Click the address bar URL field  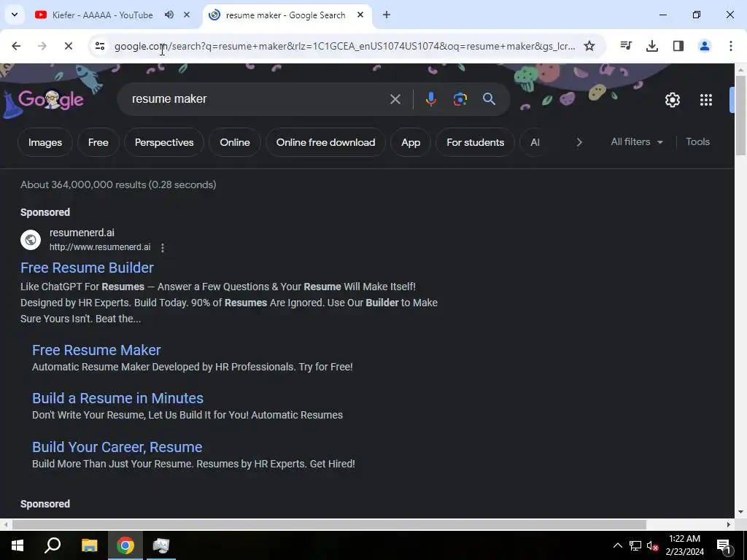point(344,46)
